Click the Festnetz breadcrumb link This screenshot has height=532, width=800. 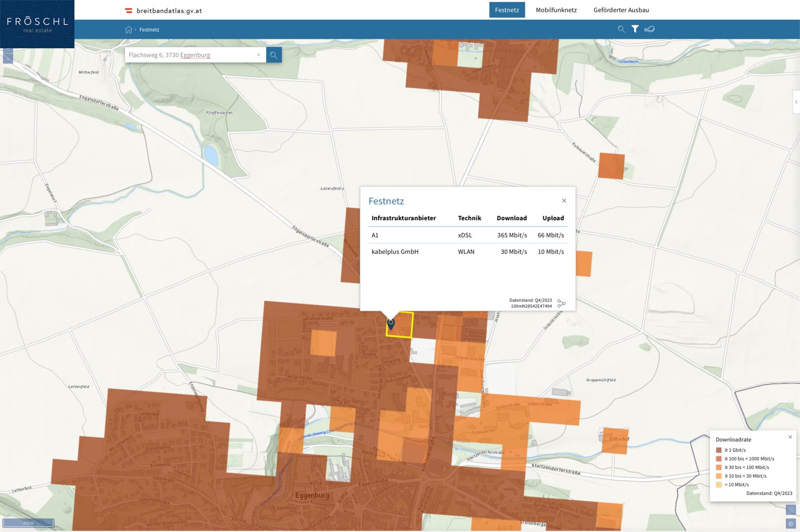149,30
